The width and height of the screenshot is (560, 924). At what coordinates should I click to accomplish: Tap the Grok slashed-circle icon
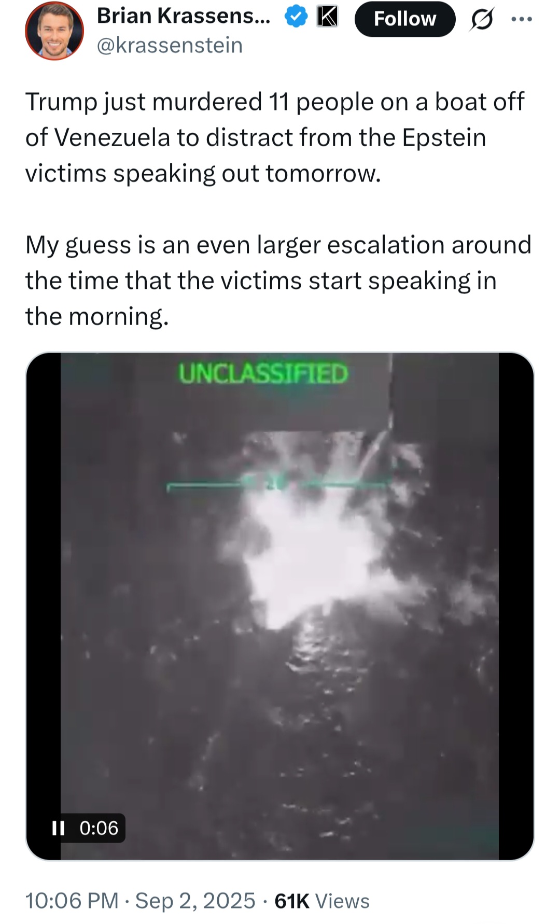(x=482, y=19)
